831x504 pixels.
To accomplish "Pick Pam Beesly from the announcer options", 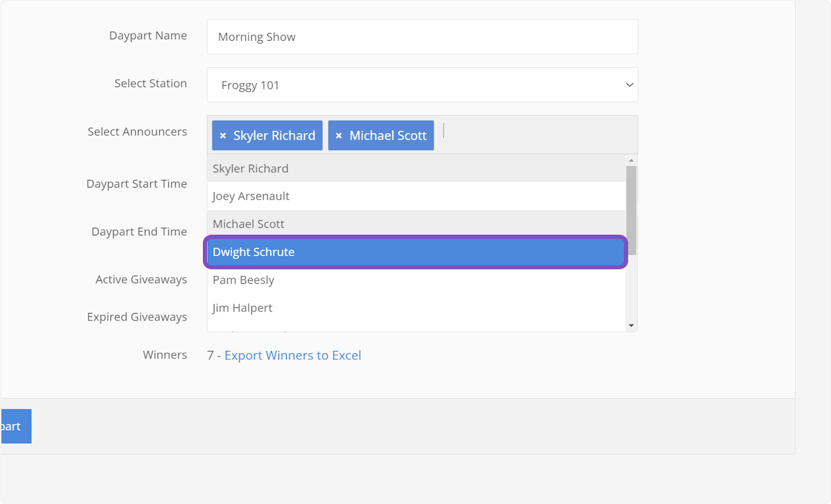I will [415, 280].
